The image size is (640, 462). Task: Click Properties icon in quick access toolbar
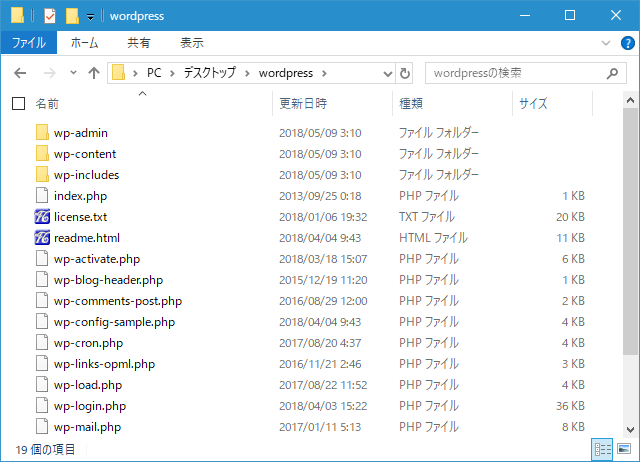coord(50,16)
